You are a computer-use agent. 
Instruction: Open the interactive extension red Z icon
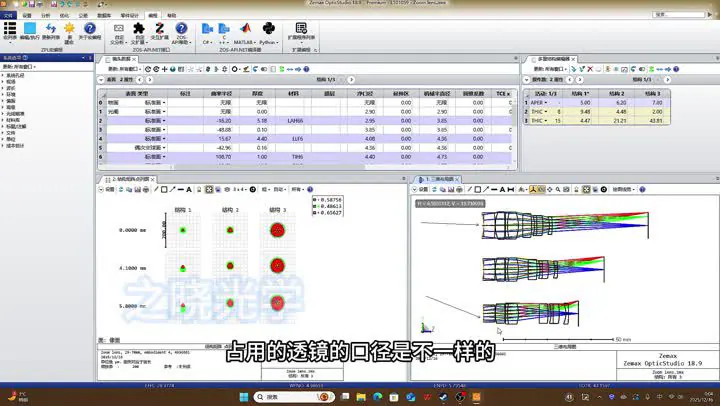coord(160,28)
